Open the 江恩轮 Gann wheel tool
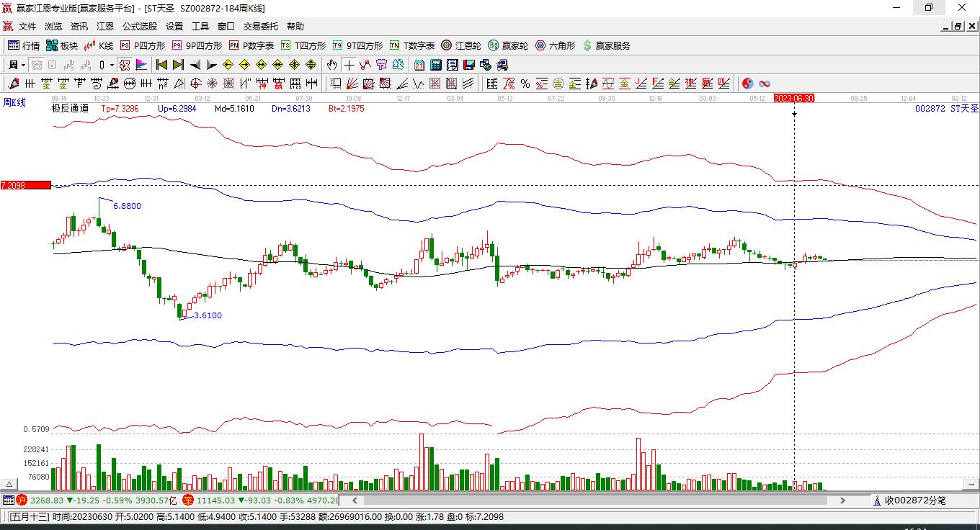980x530 pixels. point(461,45)
